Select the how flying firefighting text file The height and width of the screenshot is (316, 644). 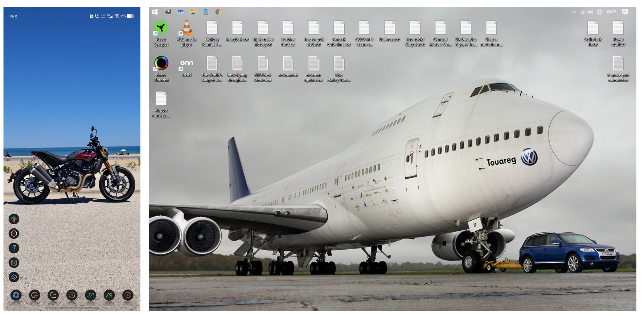tap(237, 69)
